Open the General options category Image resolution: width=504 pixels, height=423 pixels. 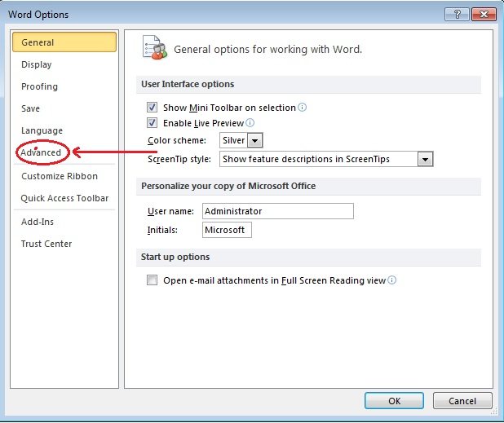click(x=64, y=42)
